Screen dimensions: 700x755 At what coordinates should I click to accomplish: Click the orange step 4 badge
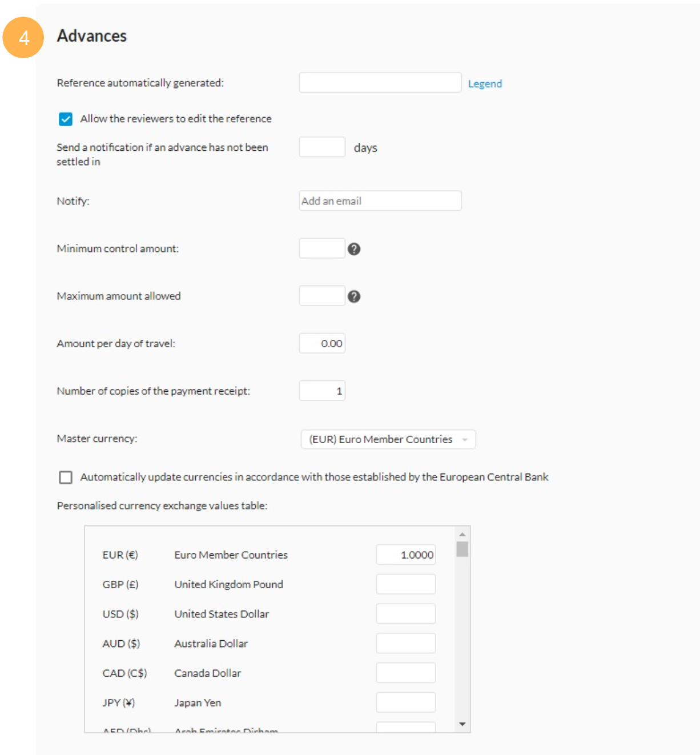tap(23, 38)
